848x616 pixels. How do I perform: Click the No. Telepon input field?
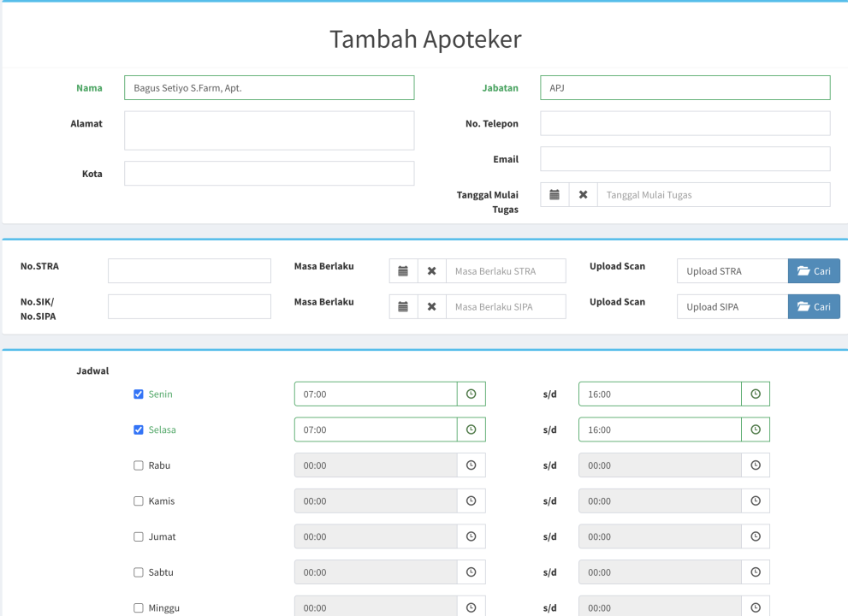[685, 123]
